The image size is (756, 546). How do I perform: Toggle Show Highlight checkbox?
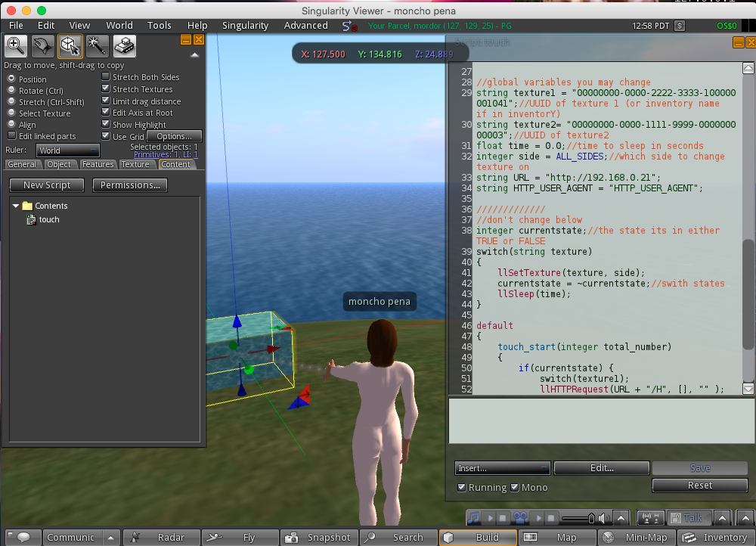[x=106, y=124]
